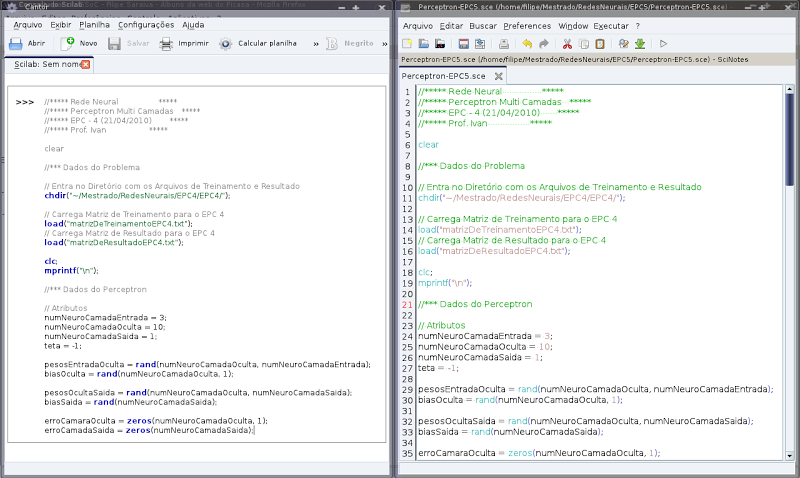
Task: Click Calcular planilha button
Action: pyautogui.click(x=258, y=44)
